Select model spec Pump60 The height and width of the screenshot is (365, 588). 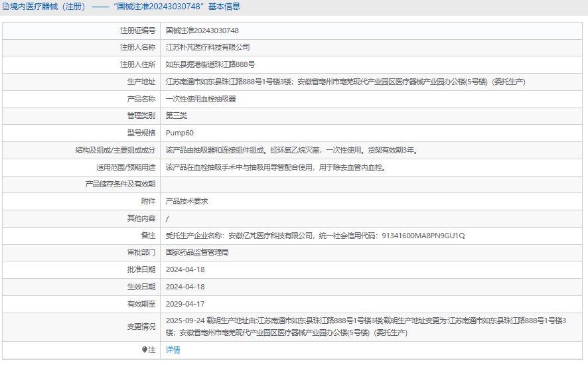pos(180,133)
